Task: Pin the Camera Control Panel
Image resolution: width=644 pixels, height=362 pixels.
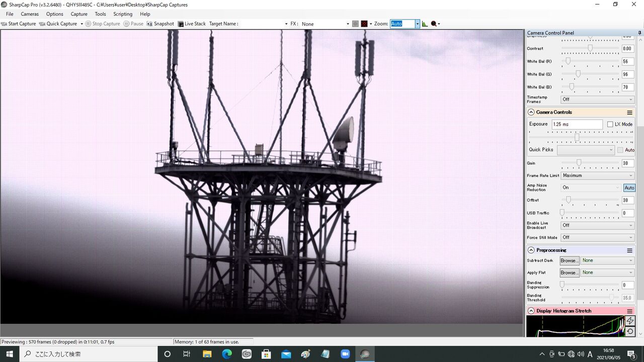Action: [639, 33]
